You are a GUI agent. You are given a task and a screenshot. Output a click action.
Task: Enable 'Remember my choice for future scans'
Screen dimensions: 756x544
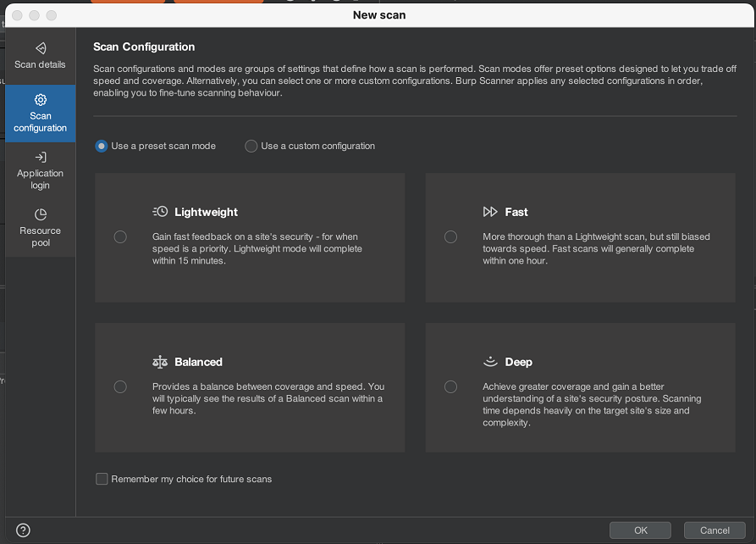102,479
